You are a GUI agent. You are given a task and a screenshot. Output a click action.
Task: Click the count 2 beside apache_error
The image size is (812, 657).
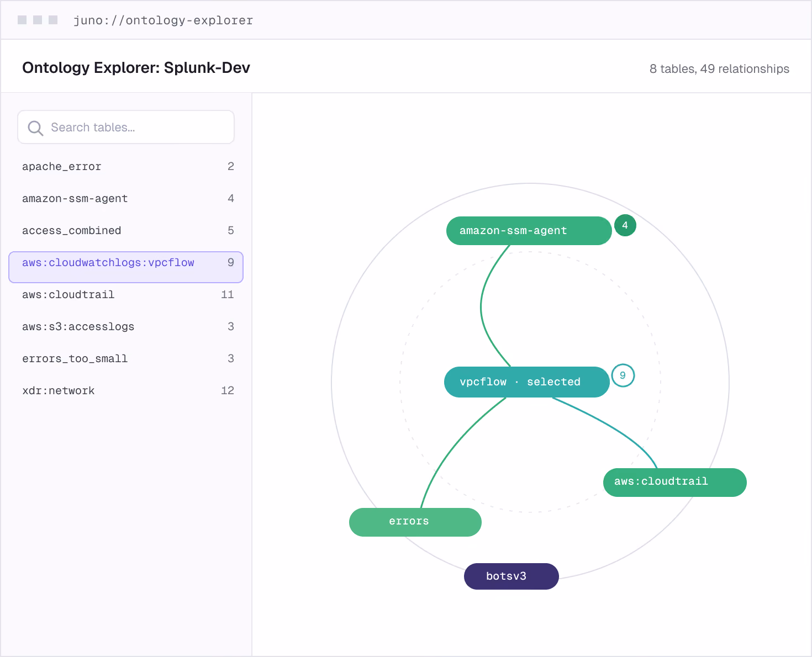(231, 167)
